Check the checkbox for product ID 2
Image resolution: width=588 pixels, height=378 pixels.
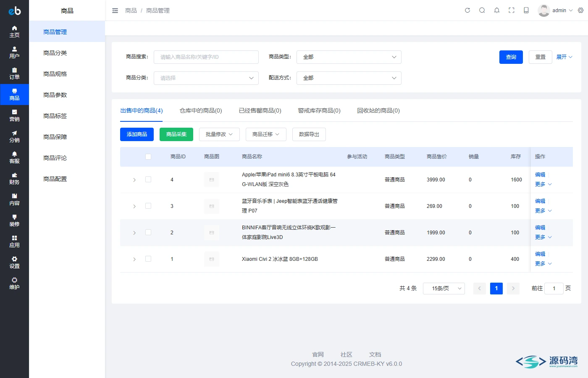click(148, 232)
